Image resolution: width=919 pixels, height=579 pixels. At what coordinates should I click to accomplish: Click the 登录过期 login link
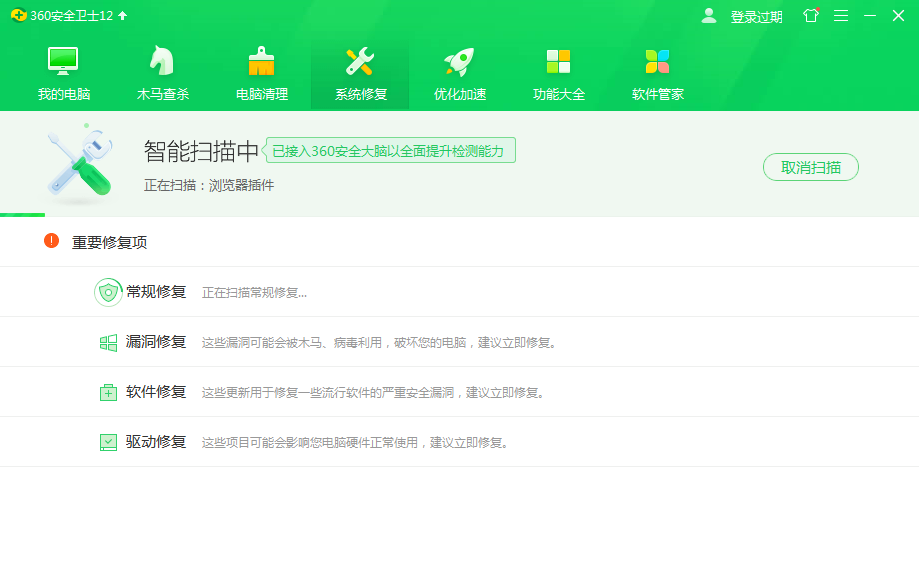[x=756, y=17]
